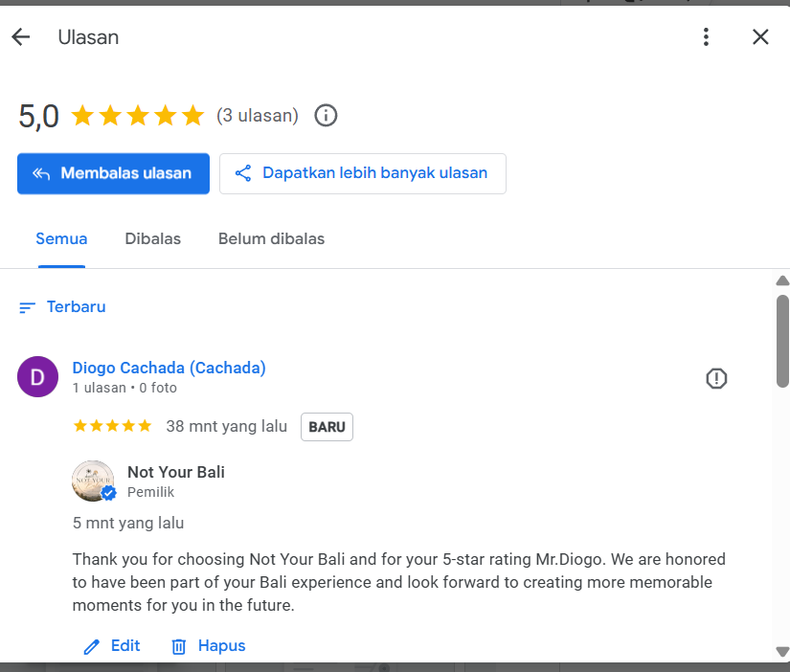Image resolution: width=790 pixels, height=672 pixels.
Task: Click '38 mnt yang lalu' timestamp
Action: point(227,426)
